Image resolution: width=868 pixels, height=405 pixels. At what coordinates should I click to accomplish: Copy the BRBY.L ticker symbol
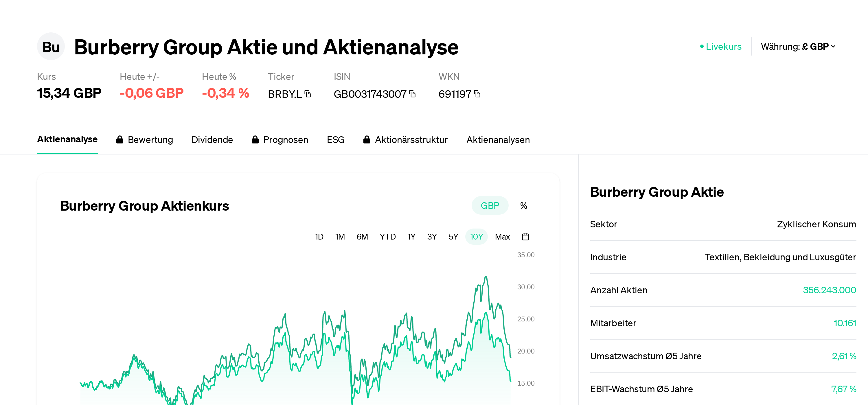coord(308,94)
